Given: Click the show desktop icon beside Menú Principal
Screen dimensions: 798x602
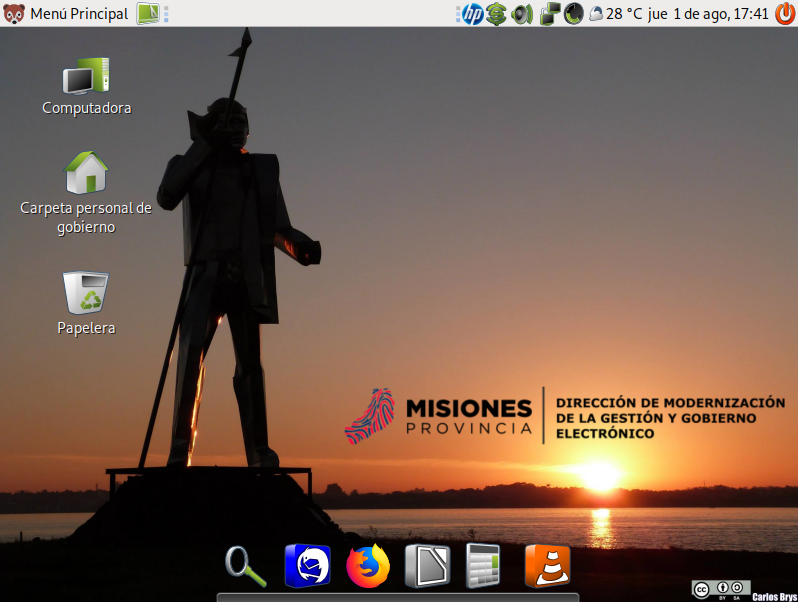Looking at the screenshot, I should 148,14.
